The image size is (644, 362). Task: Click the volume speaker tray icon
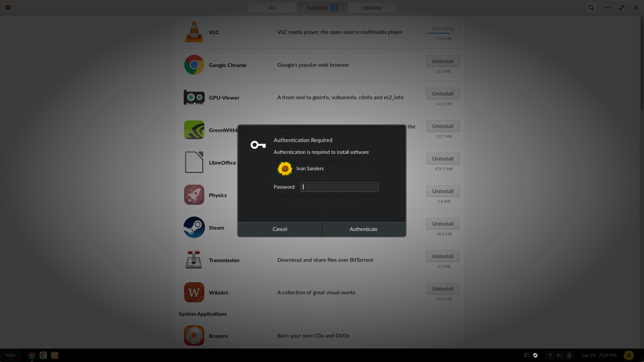click(559, 355)
